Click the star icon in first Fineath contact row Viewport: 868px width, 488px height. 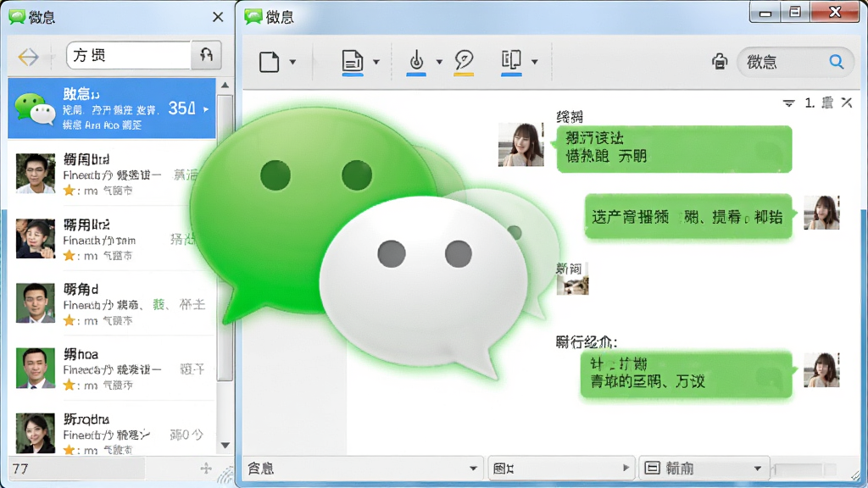(x=70, y=191)
